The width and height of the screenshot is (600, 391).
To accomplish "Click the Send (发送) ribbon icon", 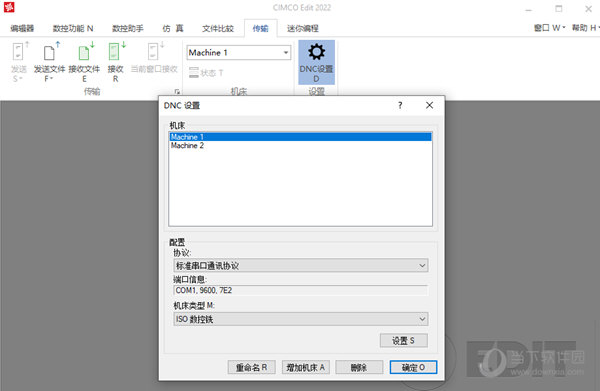I will pos(18,52).
